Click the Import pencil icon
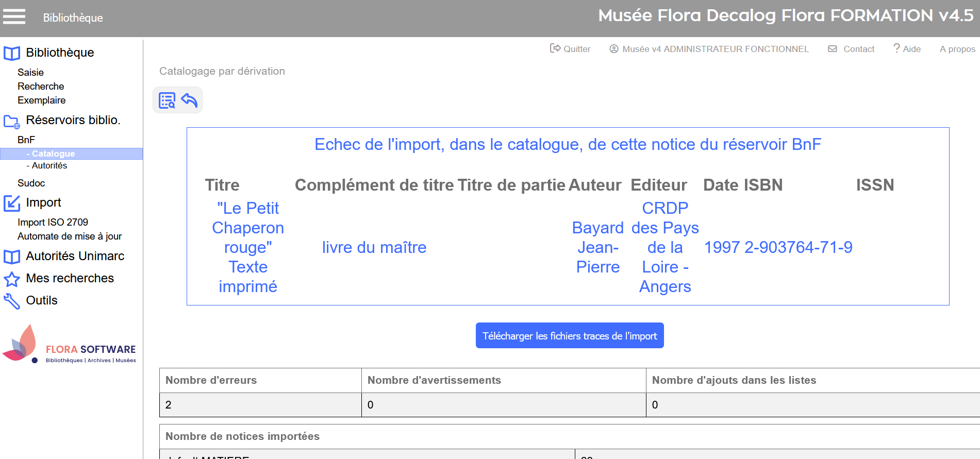Viewport: 980px width, 459px height. pyautogui.click(x=12, y=203)
